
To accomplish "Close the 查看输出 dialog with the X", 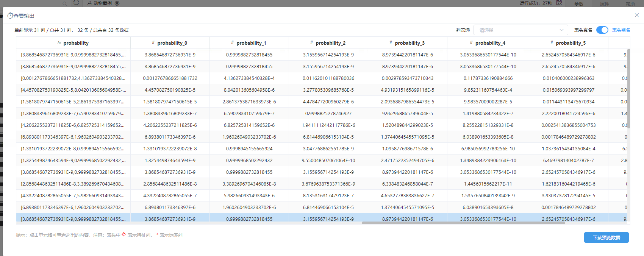I will 637,15.
